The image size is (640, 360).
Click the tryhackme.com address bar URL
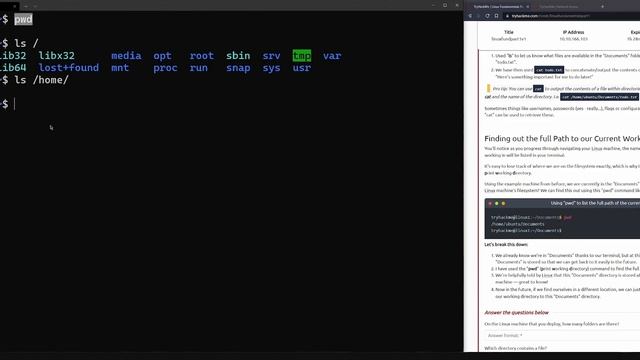point(550,16)
